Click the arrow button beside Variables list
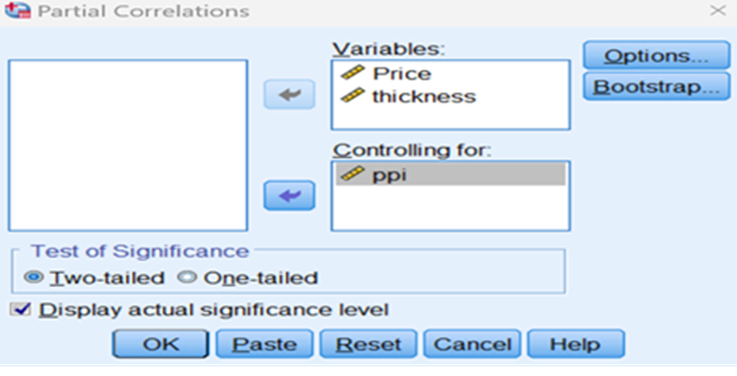This screenshot has width=737, height=376. [289, 94]
